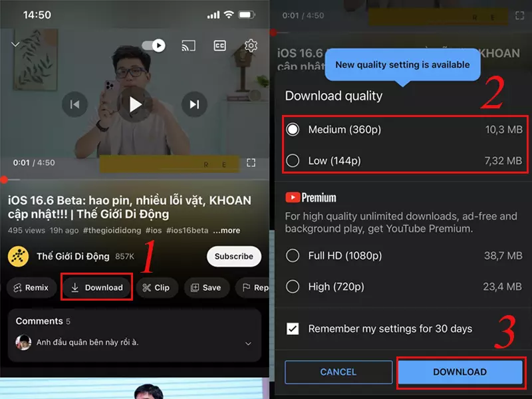Toggle the autoplay switch
The width and height of the screenshot is (532, 399).
[154, 45]
